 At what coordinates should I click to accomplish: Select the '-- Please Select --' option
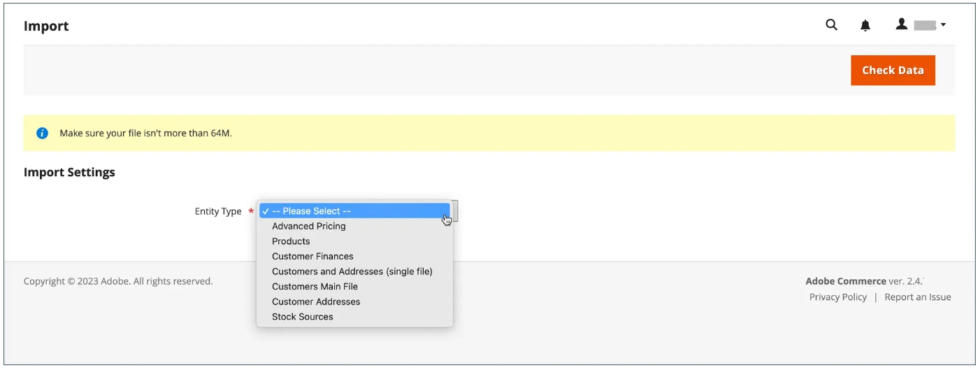coord(354,211)
